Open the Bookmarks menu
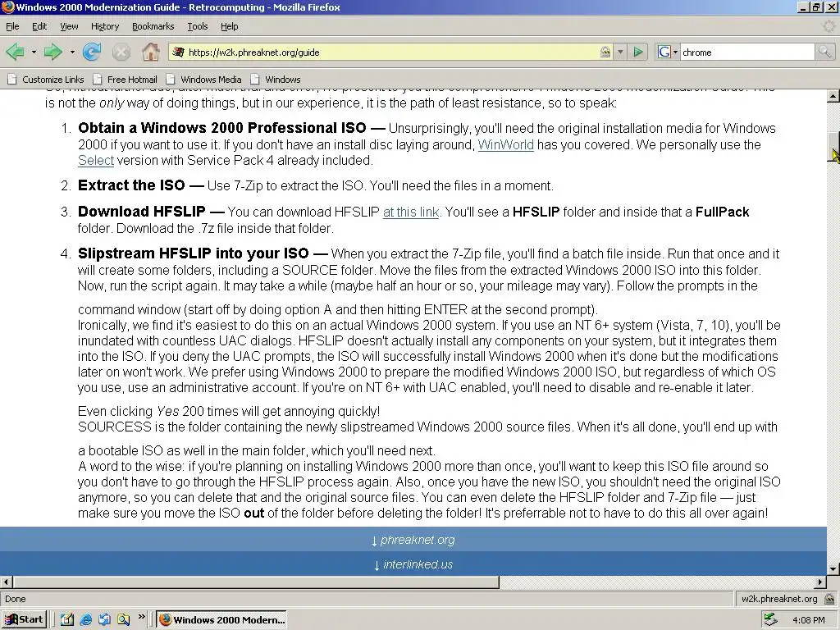The width and height of the screenshot is (840, 630). (153, 26)
